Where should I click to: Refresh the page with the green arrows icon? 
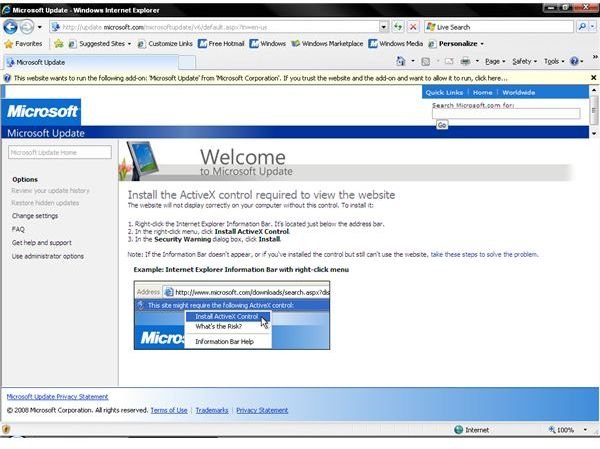click(398, 27)
